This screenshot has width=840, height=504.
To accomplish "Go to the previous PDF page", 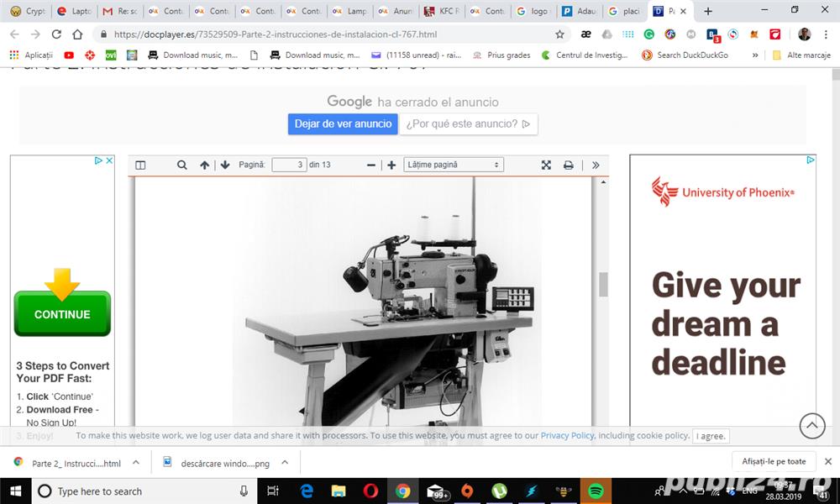I will click(x=205, y=165).
